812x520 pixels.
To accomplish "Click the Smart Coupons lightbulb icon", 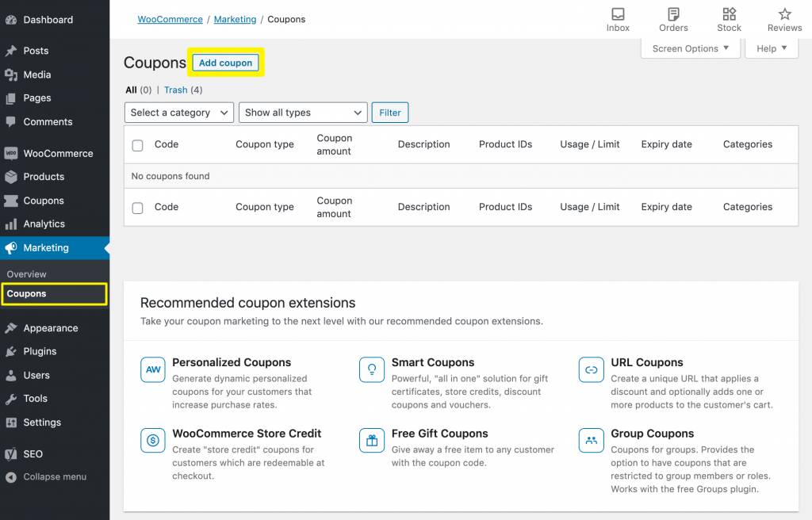I will [x=372, y=369].
